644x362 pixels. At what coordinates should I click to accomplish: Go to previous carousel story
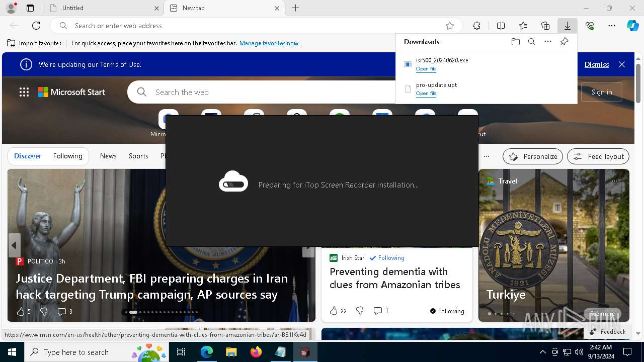click(x=14, y=245)
